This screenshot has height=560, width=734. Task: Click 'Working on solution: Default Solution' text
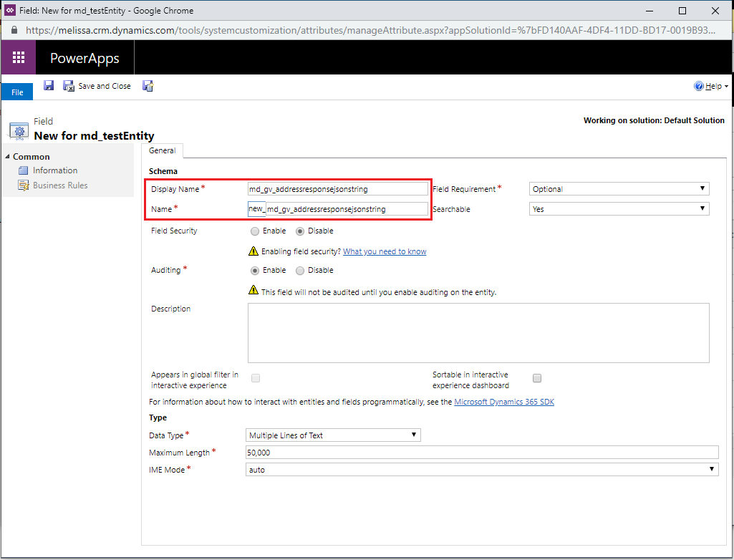click(x=654, y=120)
